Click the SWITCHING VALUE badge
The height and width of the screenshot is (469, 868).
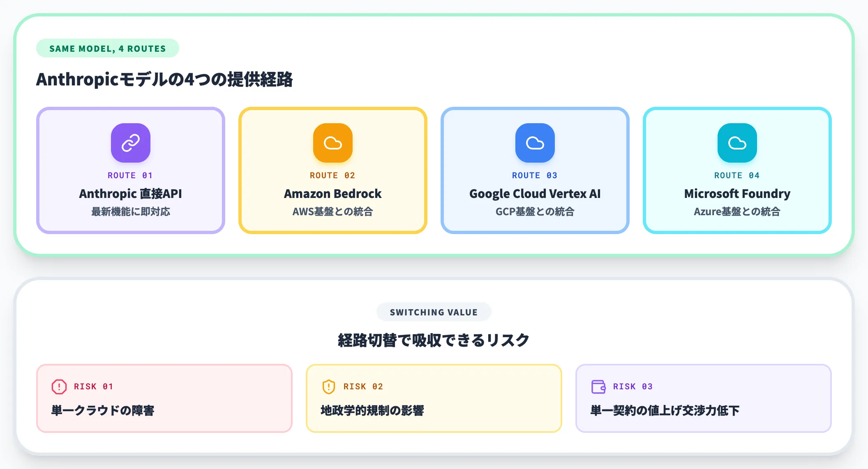[x=434, y=312]
